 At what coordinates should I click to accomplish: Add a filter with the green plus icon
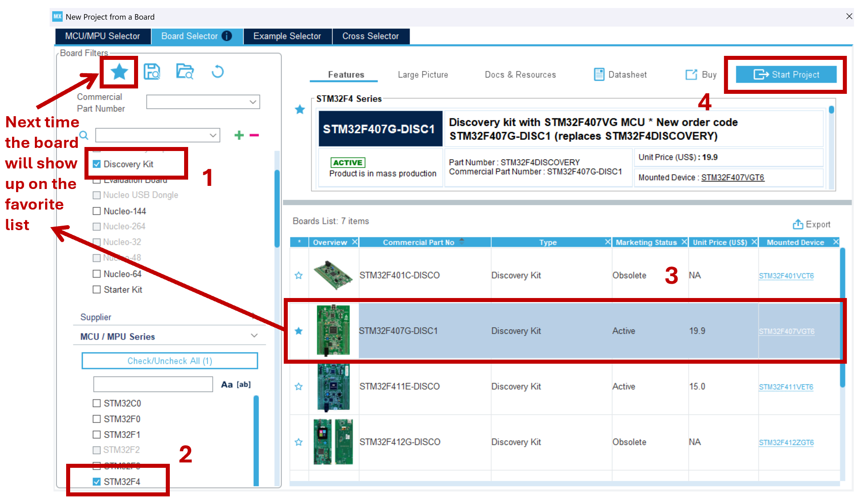[239, 135]
